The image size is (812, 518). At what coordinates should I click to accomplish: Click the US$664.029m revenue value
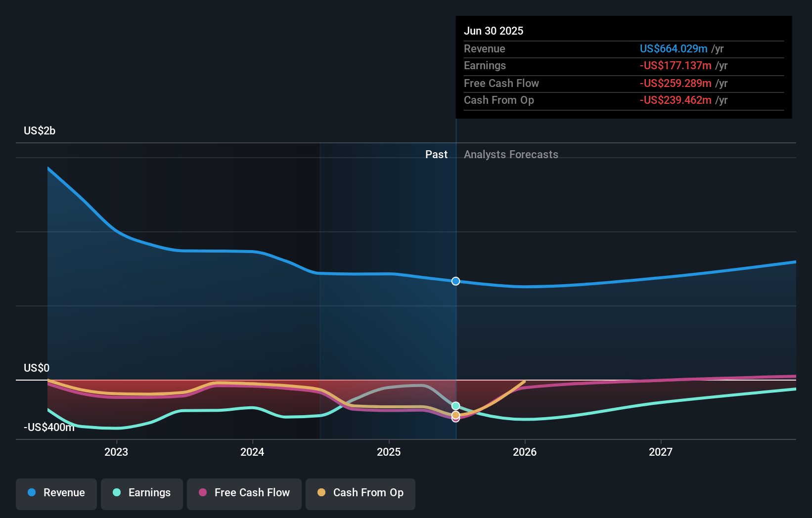(674, 49)
